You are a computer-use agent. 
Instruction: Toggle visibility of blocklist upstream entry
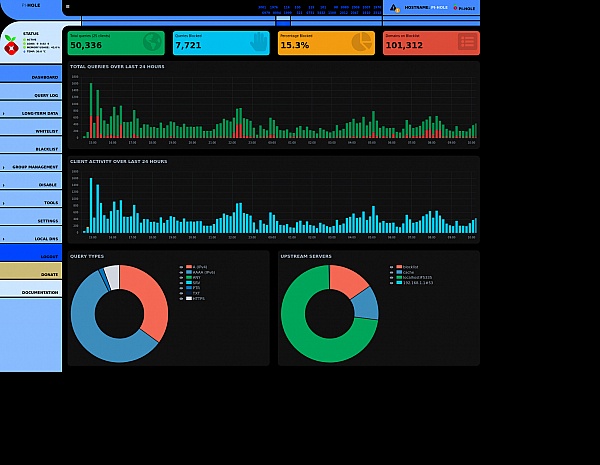click(x=391, y=267)
